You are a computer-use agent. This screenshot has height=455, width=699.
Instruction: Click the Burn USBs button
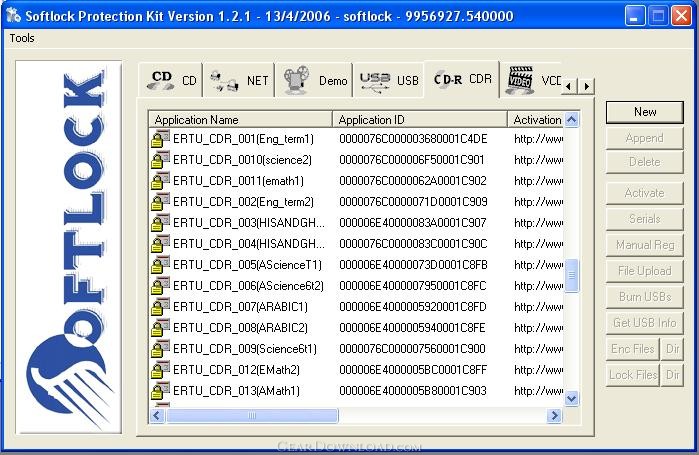(645, 297)
